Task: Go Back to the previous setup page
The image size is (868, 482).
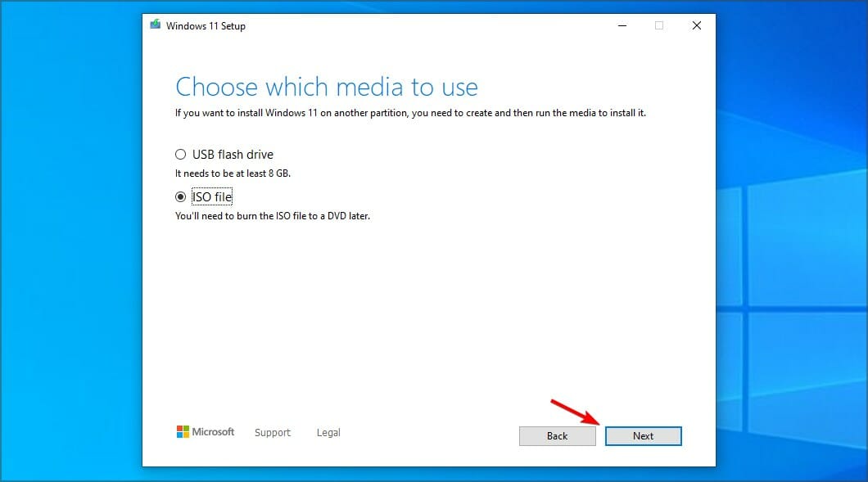Action: pos(557,436)
